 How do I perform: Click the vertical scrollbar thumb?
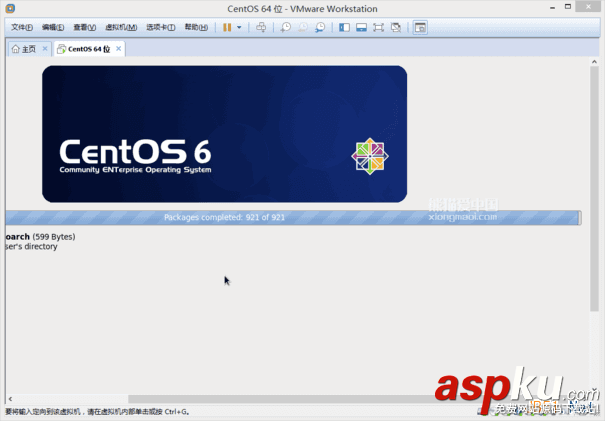tap(594, 188)
